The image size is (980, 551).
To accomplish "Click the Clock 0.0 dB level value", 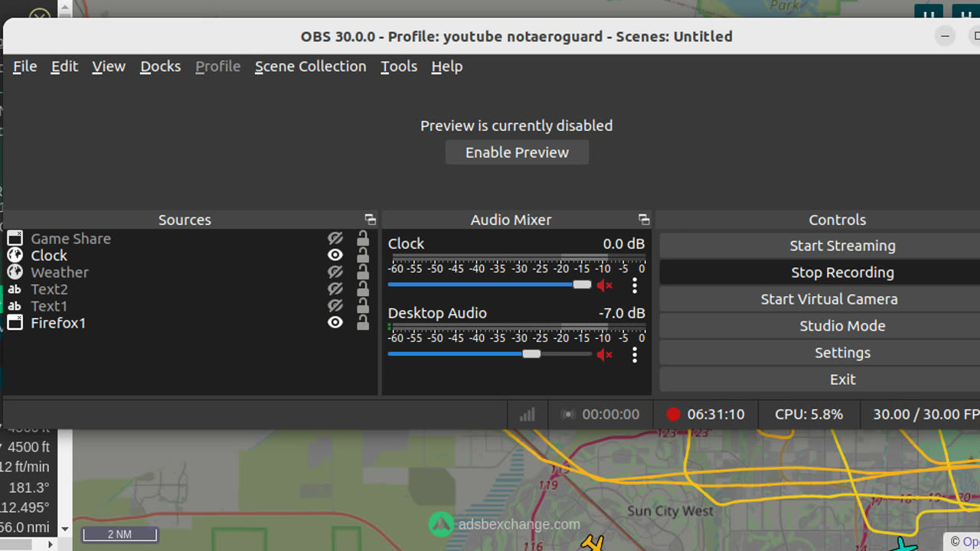I will [623, 243].
